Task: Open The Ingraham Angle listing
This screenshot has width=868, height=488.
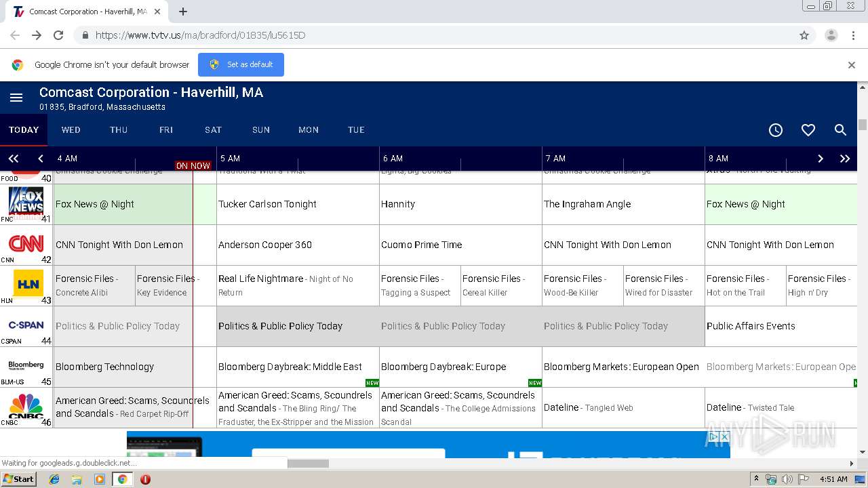Action: click(x=623, y=204)
